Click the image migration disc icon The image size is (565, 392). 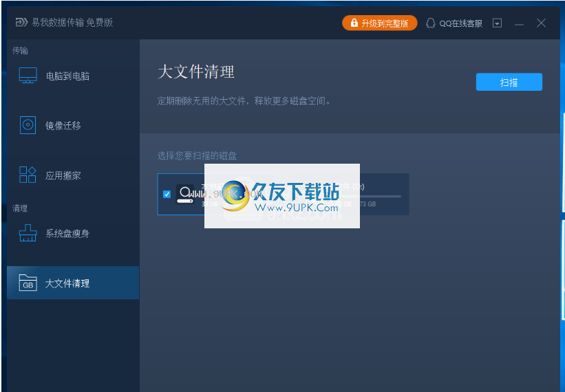pos(28,125)
